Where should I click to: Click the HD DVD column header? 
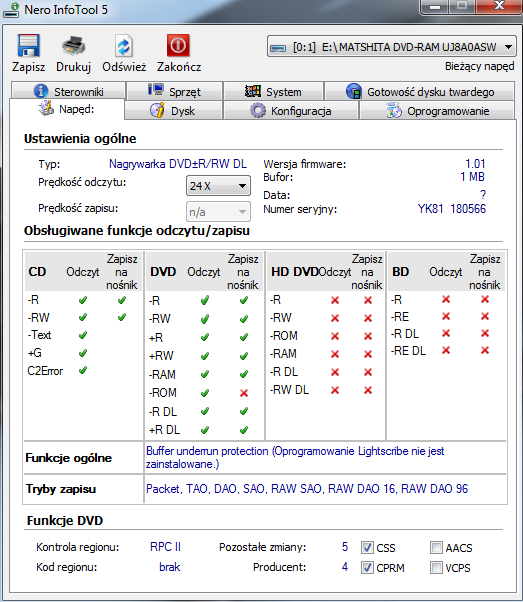click(x=295, y=271)
